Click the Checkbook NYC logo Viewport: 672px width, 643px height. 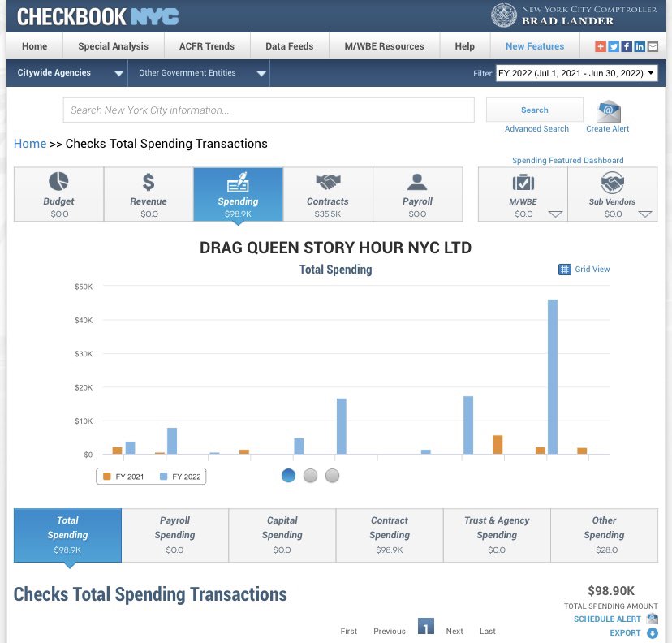click(x=97, y=16)
